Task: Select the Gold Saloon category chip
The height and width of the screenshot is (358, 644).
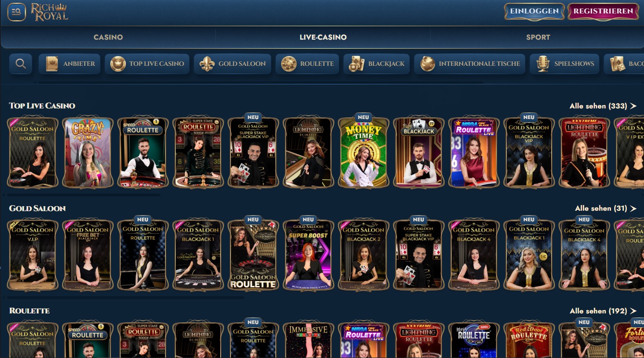Action: click(x=233, y=64)
